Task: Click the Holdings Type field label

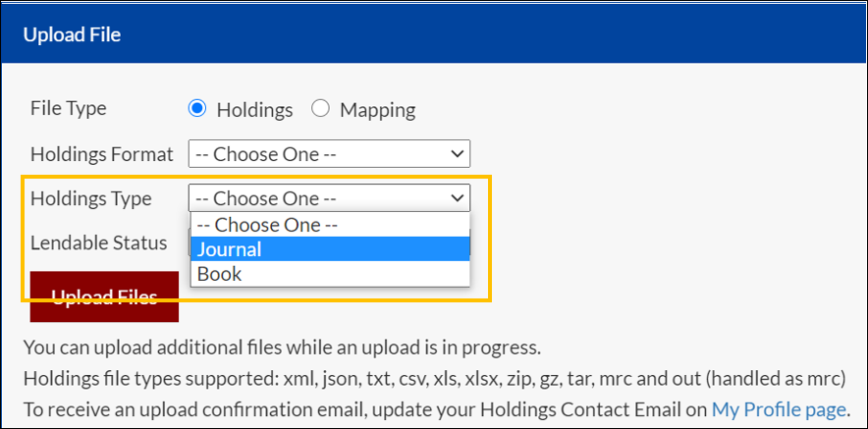Action: coord(90,198)
